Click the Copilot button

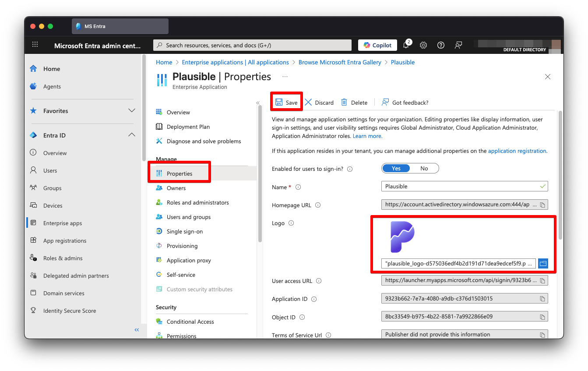click(x=377, y=45)
